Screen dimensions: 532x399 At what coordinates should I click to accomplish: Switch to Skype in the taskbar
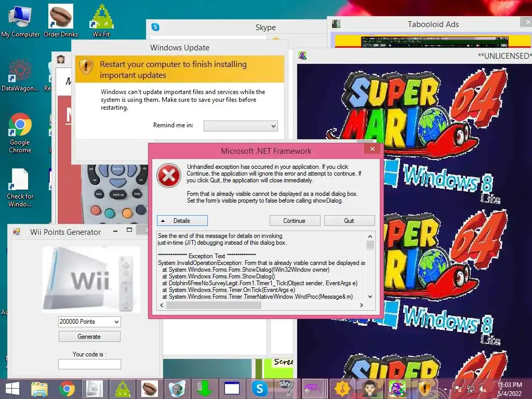click(260, 389)
